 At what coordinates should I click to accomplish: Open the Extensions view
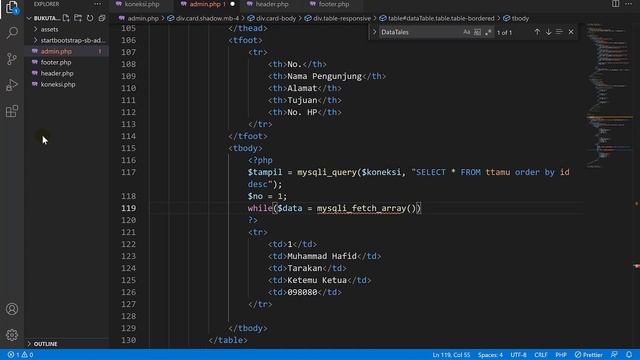pos(12,111)
